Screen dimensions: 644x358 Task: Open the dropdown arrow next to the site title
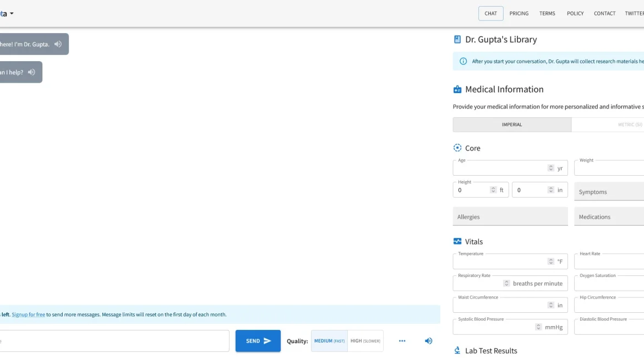tap(12, 14)
